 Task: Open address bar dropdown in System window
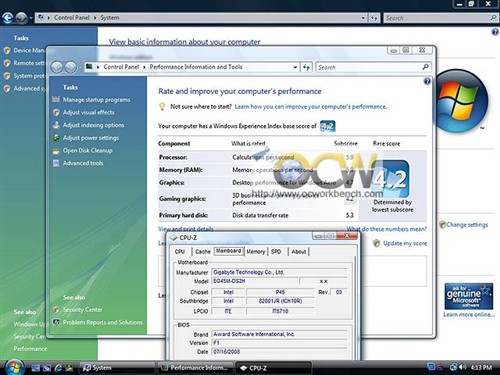[x=363, y=18]
